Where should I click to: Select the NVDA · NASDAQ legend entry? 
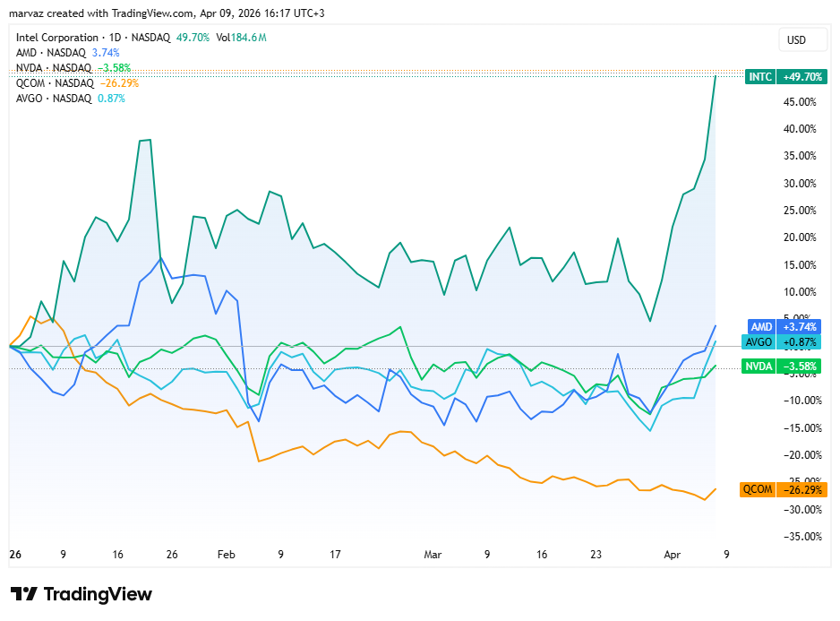[54, 67]
